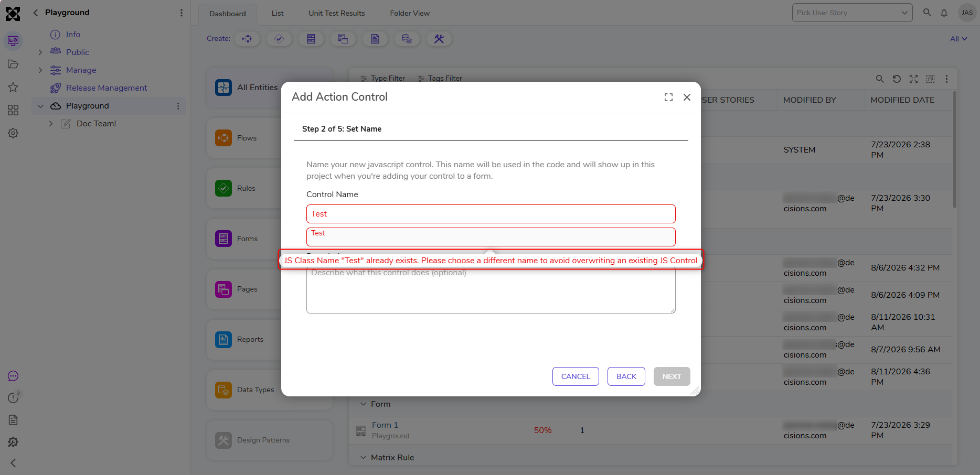Open Tags Filter
This screenshot has height=475, width=980.
point(440,78)
